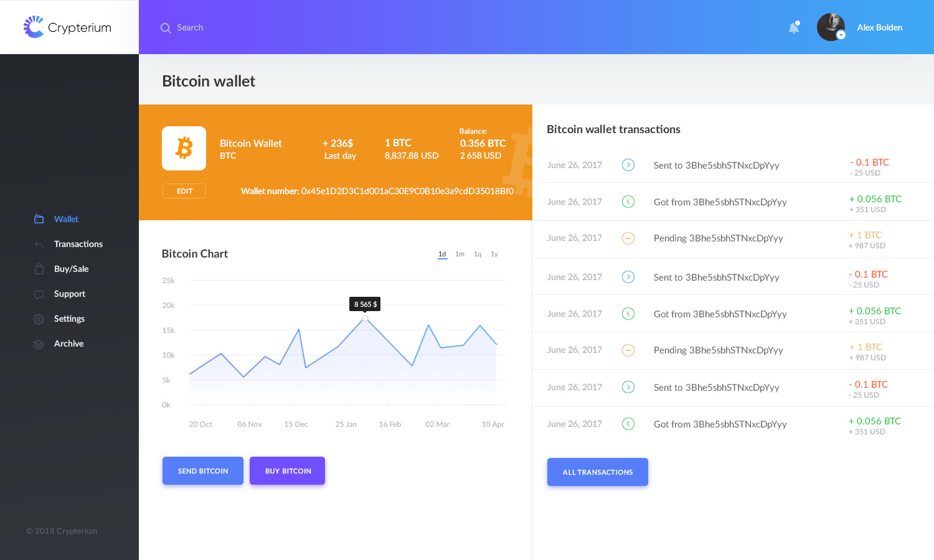Click the Archive layers icon in sidebar
934x560 pixels.
(39, 344)
